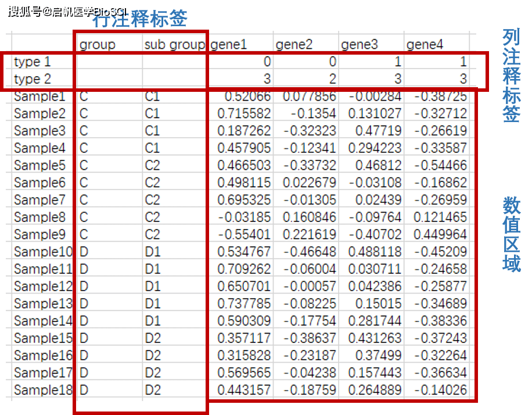Image resolution: width=532 pixels, height=415 pixels.
Task: Click the Sample2 row label
Action: [39, 113]
